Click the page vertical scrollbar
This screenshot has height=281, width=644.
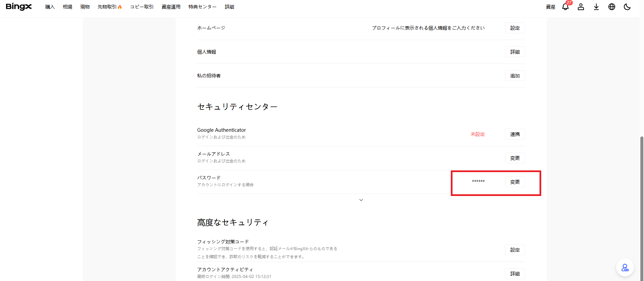642,202
